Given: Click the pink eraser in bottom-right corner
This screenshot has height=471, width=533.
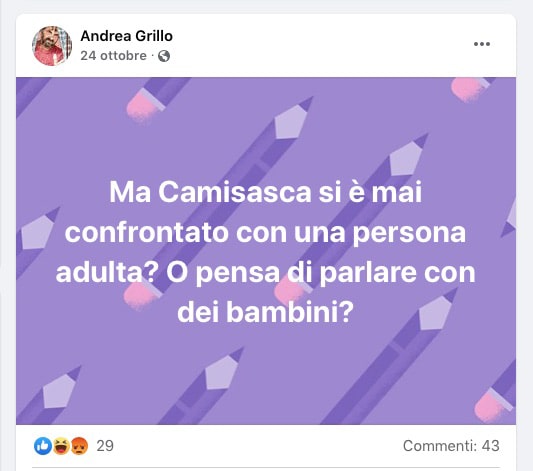Looking at the screenshot, I should [x=489, y=407].
